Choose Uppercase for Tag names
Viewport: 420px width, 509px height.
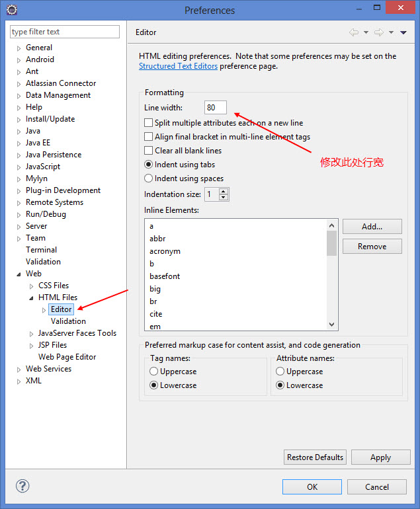point(154,372)
